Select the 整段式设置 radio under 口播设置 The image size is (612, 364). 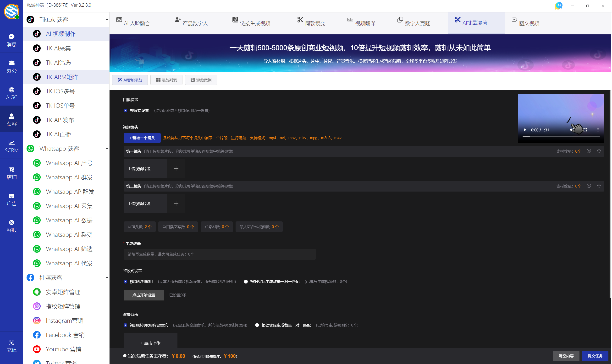(126, 111)
